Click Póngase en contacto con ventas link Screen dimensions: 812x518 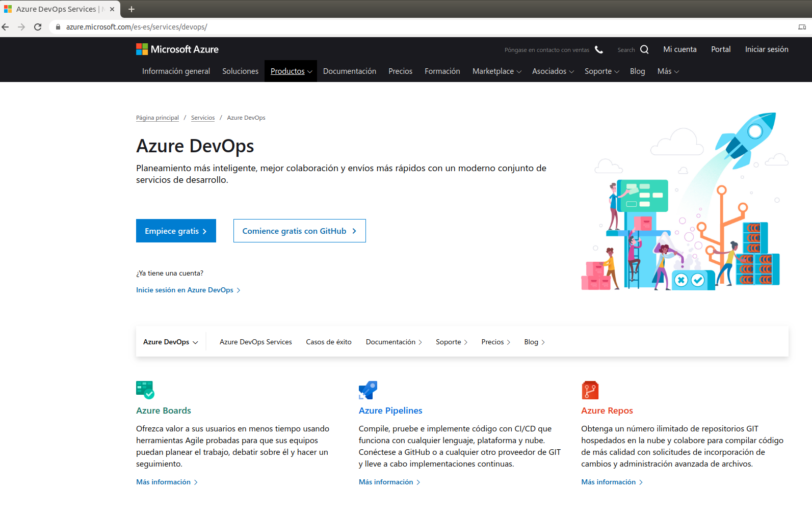coord(547,50)
